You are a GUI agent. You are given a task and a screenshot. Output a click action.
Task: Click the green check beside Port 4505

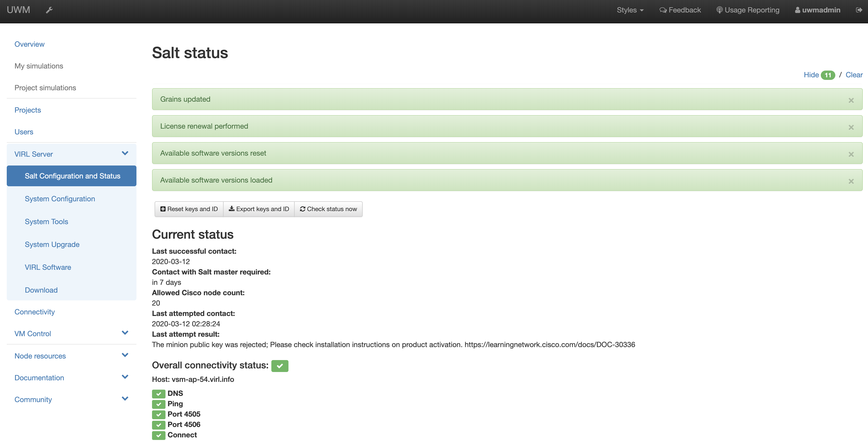[158, 414]
